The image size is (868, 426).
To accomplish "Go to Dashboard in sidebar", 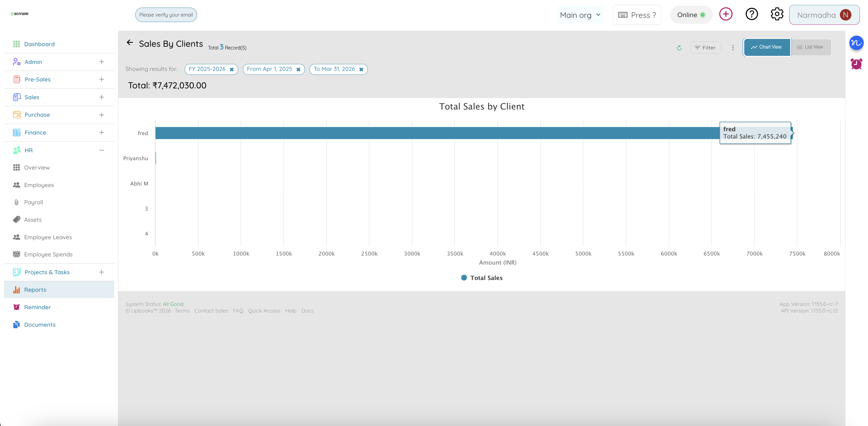I will click(39, 44).
